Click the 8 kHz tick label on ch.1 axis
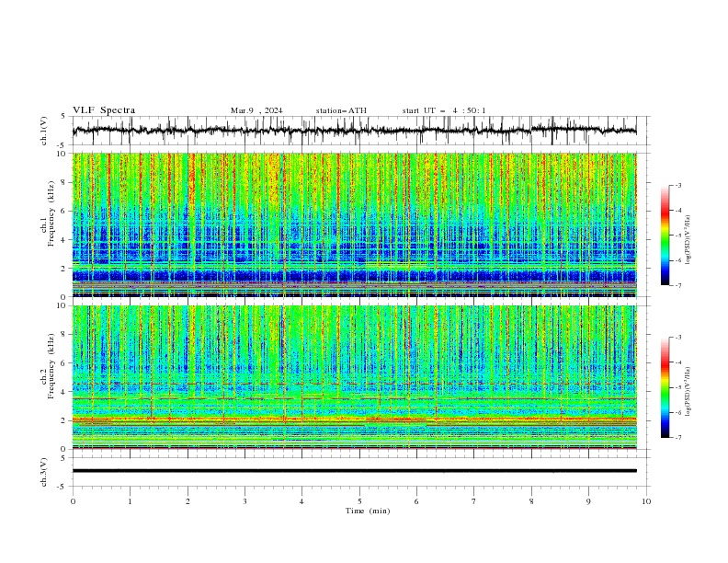This screenshot has height=563, width=728. (x=64, y=182)
